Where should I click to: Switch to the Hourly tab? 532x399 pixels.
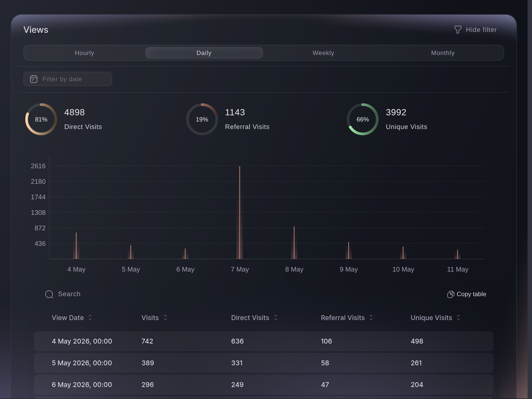84,53
